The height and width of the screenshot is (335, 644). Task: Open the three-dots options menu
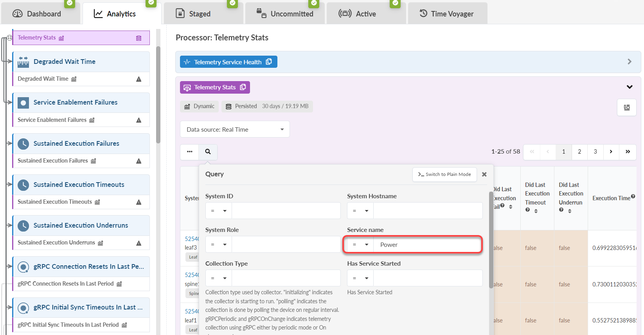click(190, 152)
